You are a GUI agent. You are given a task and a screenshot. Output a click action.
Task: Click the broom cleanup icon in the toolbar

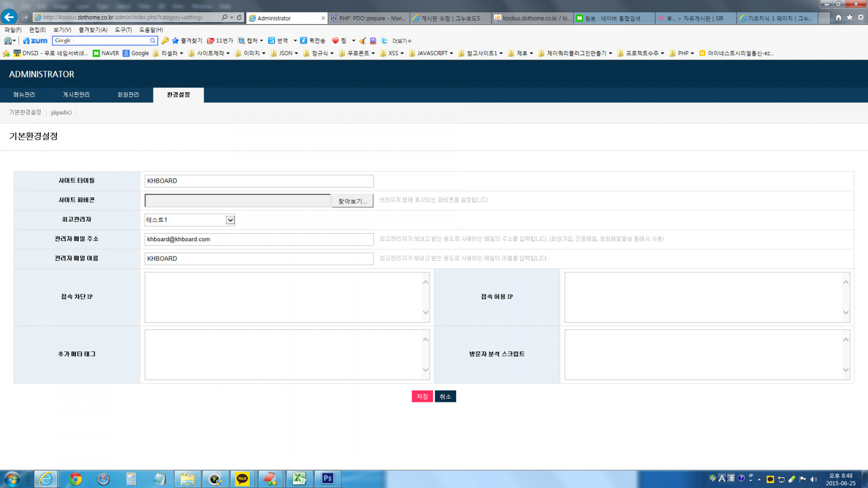point(362,41)
